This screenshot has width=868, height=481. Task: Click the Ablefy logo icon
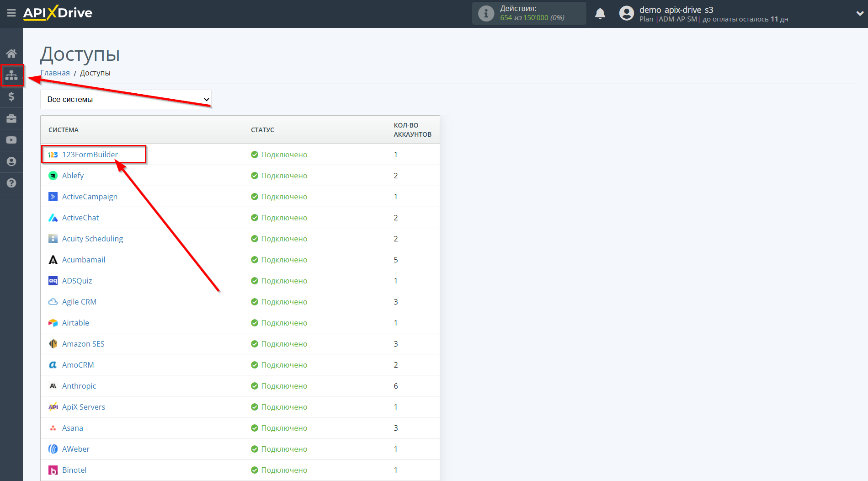[53, 176]
